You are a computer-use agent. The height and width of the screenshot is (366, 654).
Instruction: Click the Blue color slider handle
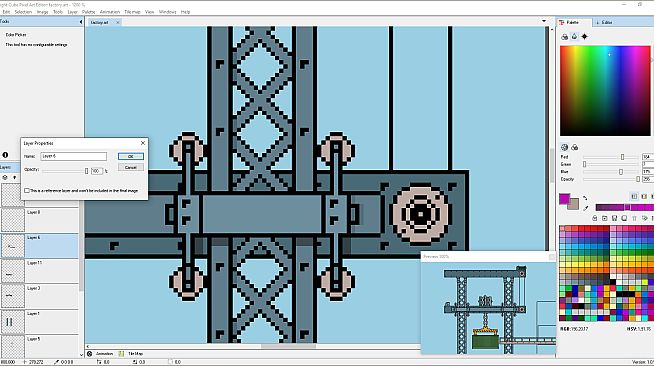tap(621, 172)
